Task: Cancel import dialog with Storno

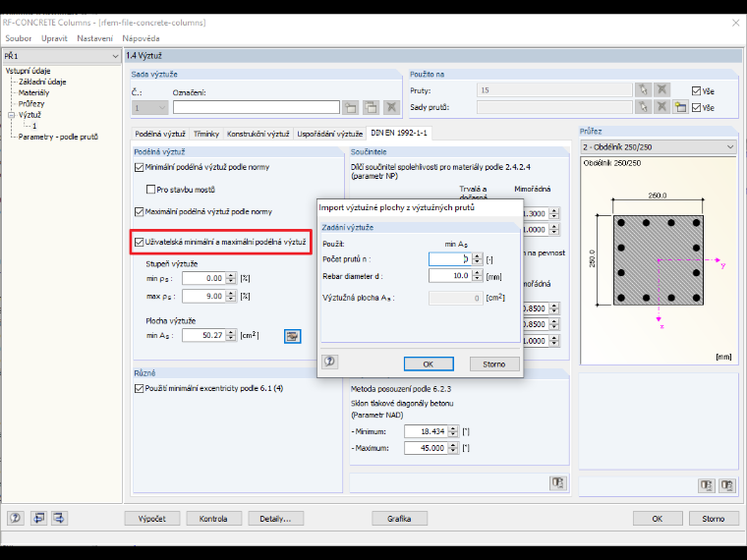Action: 494,364
